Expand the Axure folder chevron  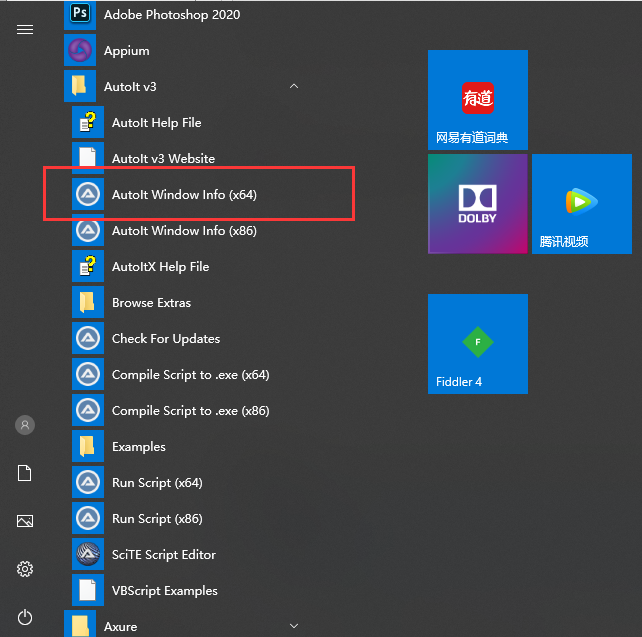pos(294,626)
